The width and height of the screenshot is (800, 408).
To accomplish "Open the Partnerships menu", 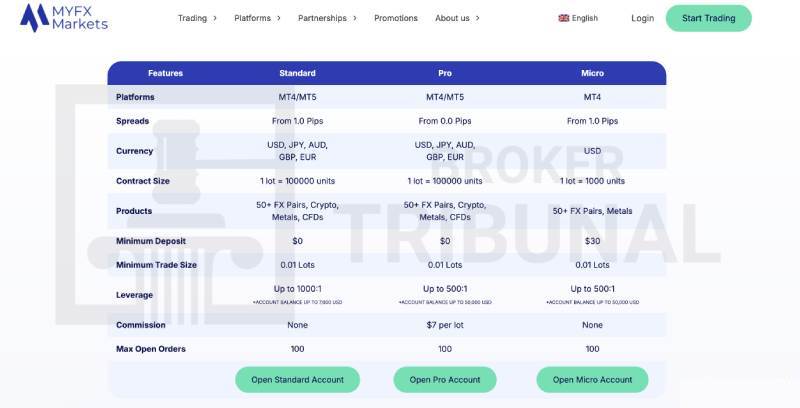I will tap(322, 18).
